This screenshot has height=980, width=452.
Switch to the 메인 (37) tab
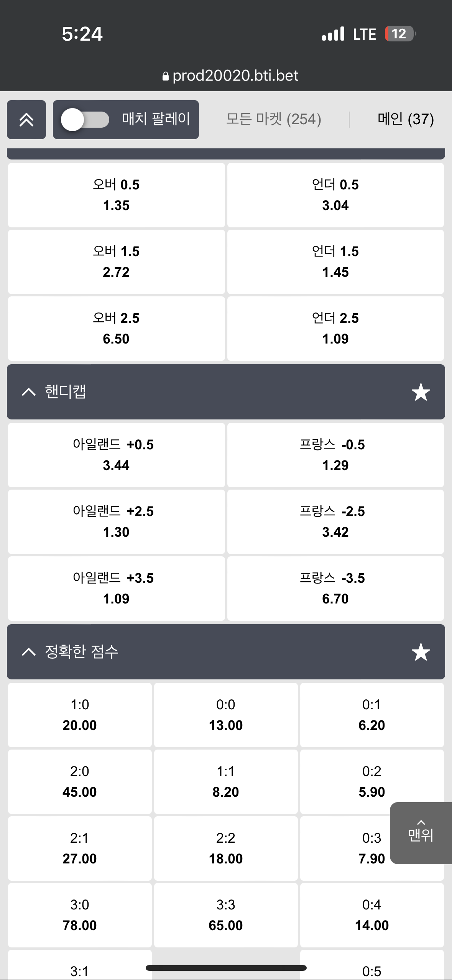point(406,119)
